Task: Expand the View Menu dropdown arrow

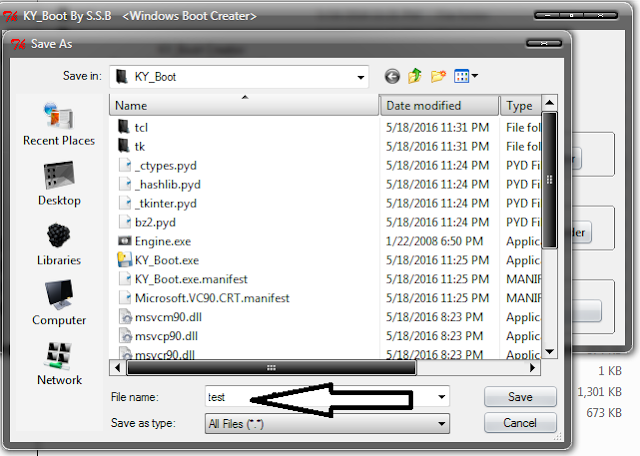Action: (x=475, y=76)
